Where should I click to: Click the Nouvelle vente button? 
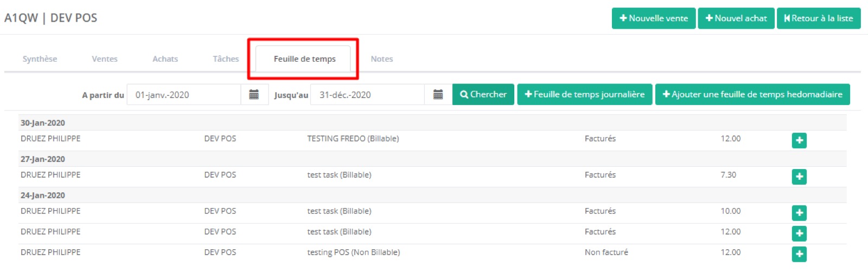point(654,18)
